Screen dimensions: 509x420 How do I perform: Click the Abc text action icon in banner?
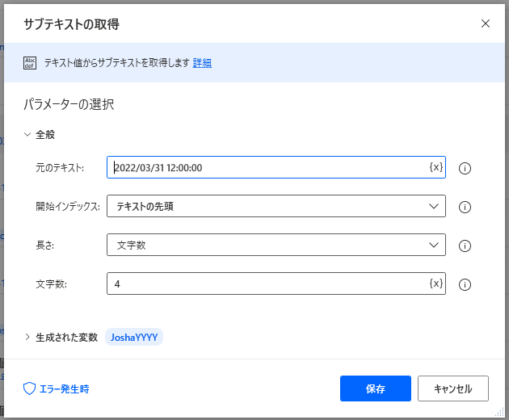tap(30, 63)
